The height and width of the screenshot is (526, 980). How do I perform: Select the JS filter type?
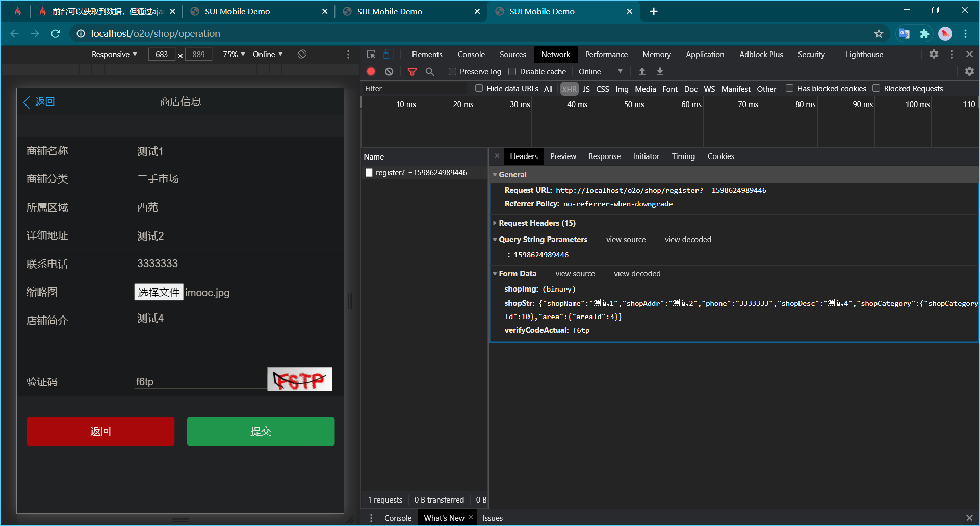coord(586,89)
